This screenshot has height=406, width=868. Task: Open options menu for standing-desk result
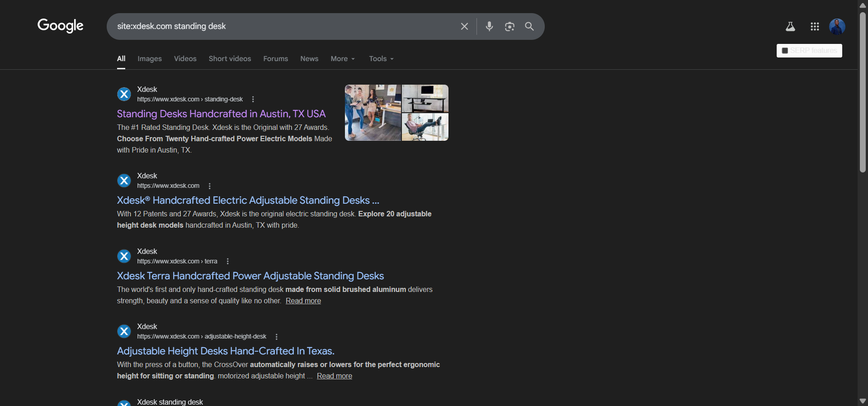253,100
